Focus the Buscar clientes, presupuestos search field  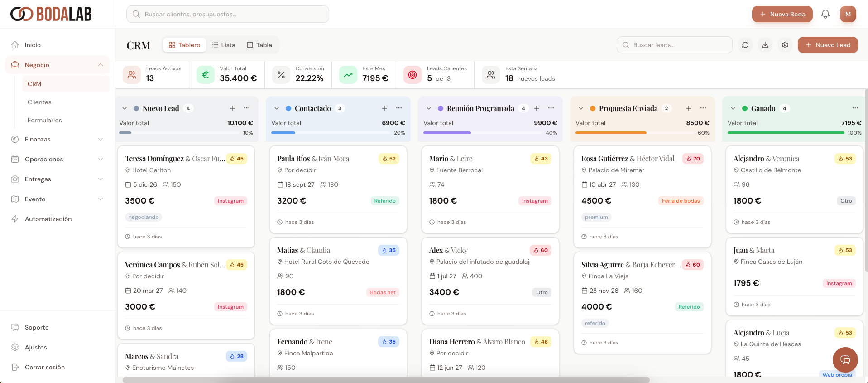click(x=228, y=14)
